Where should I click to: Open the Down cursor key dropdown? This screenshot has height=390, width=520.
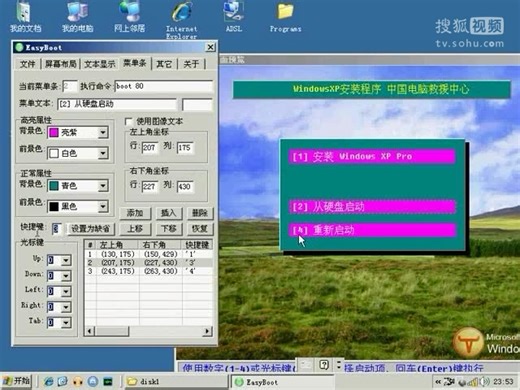pos(66,276)
